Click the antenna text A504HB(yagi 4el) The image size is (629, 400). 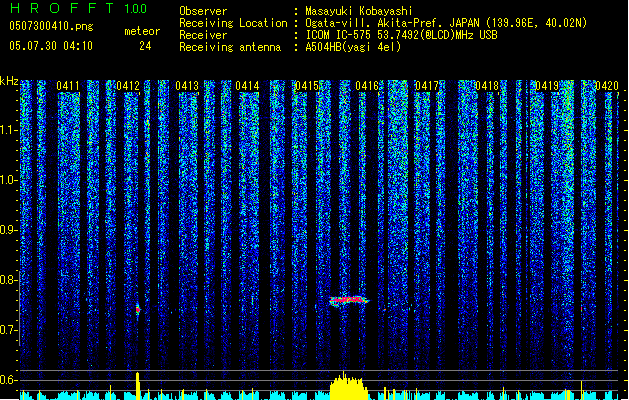pyautogui.click(x=353, y=47)
